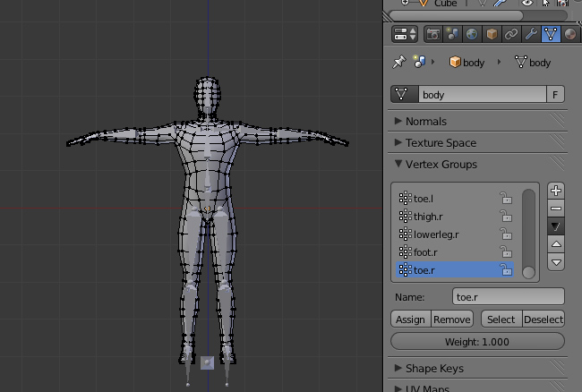Switch to the Scene properties tab
Screen dimensions: 582x392
pos(452,34)
